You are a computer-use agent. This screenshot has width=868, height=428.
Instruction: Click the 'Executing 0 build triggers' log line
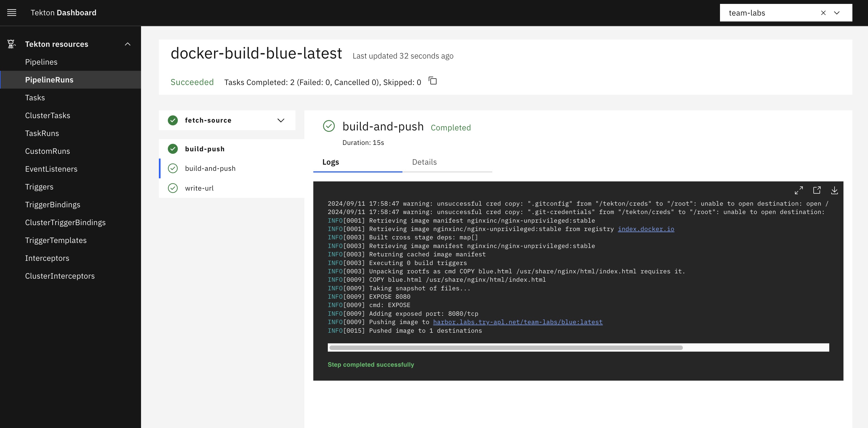tap(397, 263)
